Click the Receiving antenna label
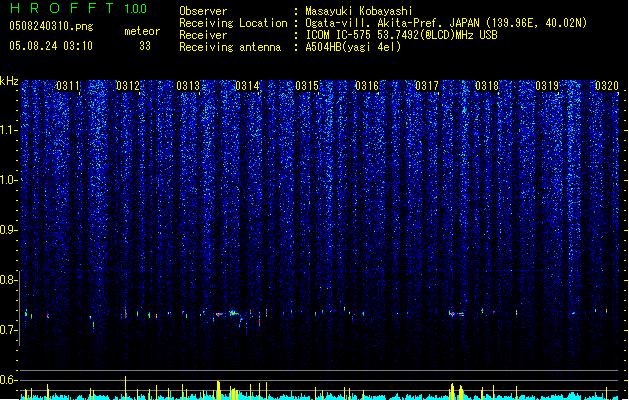Screen dimensions: 629x400 230,47
